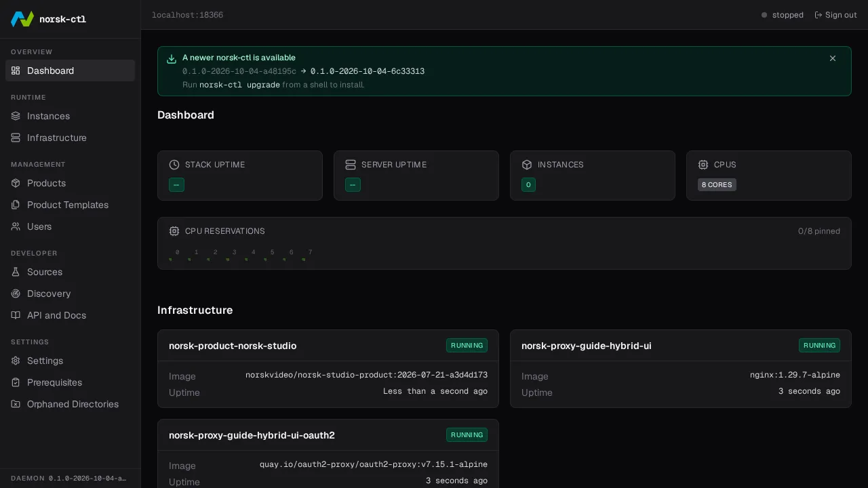This screenshot has height=488, width=868.
Task: Click the Instances cube icon on card
Action: 527,165
